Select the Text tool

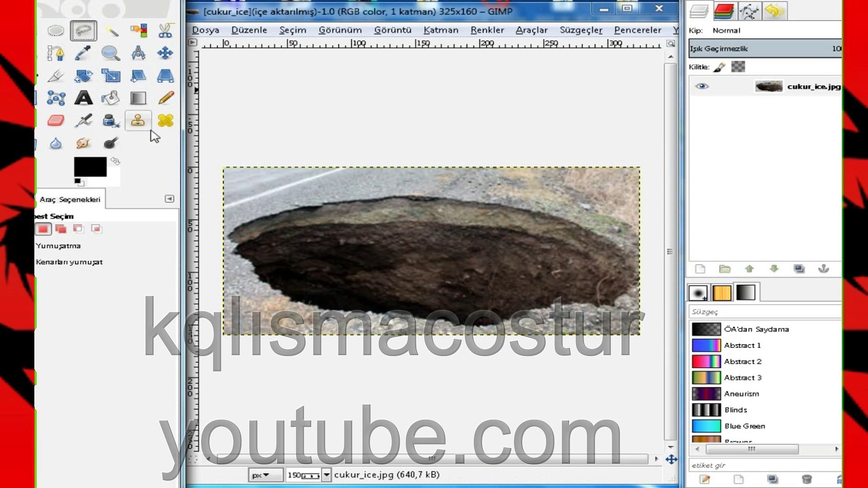(83, 98)
